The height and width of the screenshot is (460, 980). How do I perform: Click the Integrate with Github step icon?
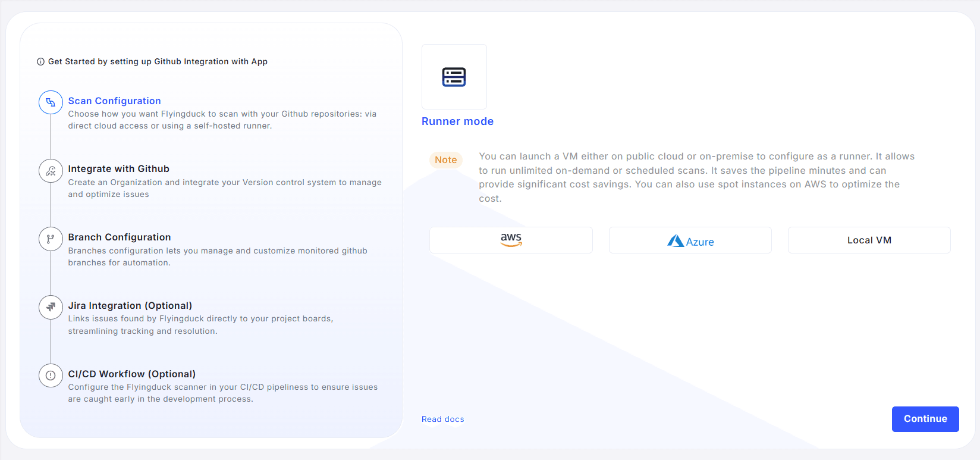coord(51,171)
